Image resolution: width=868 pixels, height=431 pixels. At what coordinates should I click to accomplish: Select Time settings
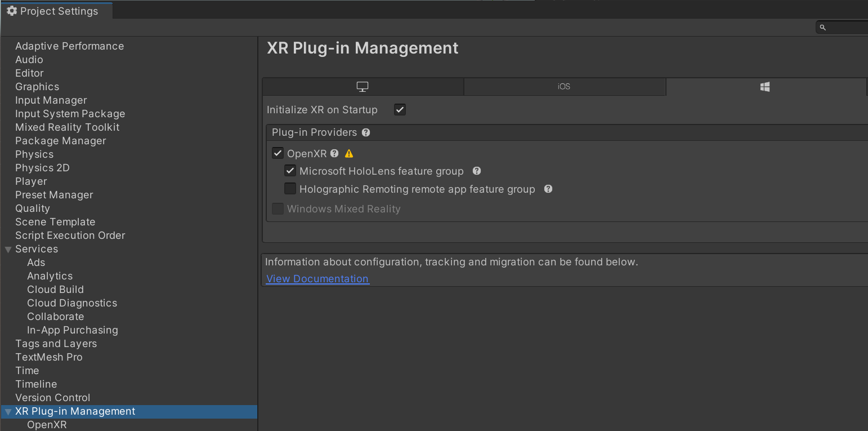pyautogui.click(x=27, y=371)
